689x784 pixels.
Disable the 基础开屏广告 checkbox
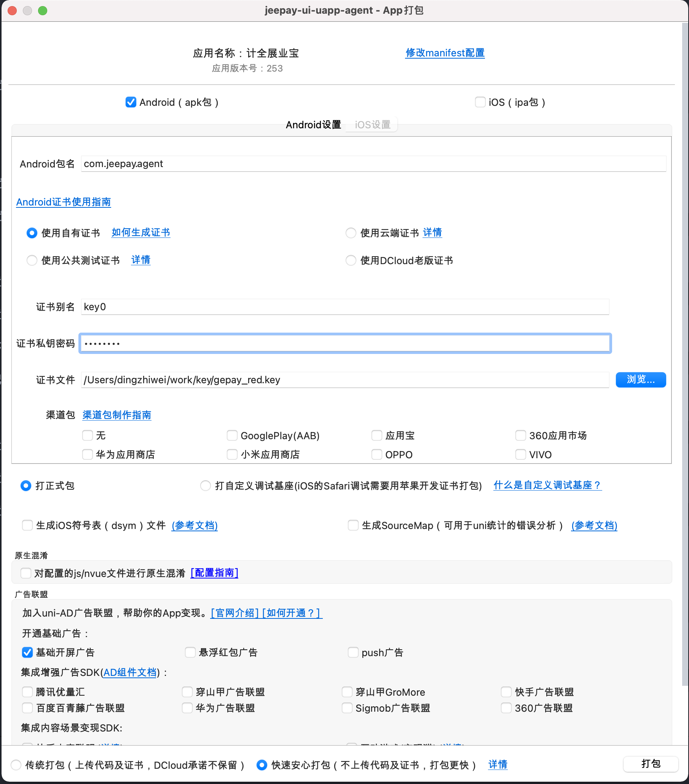(x=27, y=652)
